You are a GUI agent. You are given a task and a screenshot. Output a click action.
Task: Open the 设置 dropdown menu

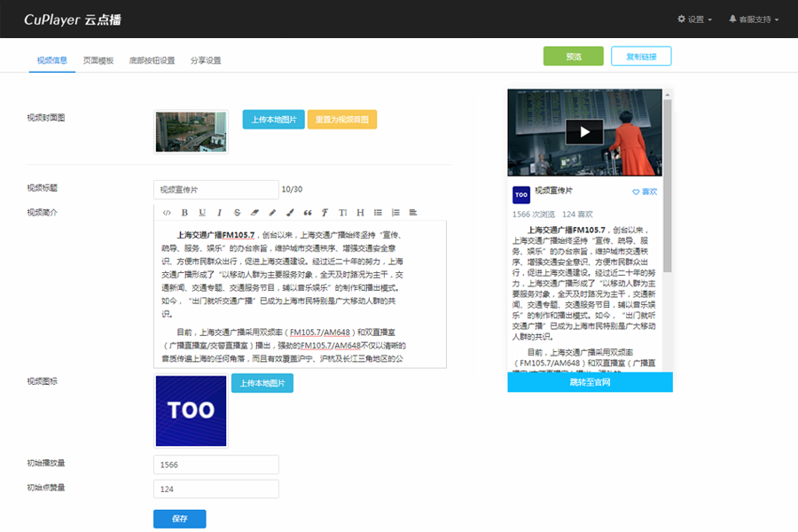694,19
